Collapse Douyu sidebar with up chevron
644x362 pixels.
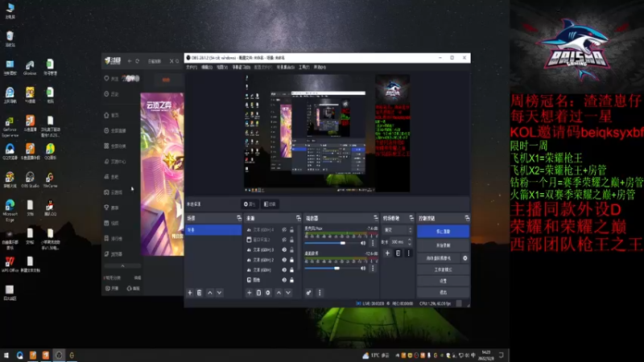pyautogui.click(x=122, y=266)
